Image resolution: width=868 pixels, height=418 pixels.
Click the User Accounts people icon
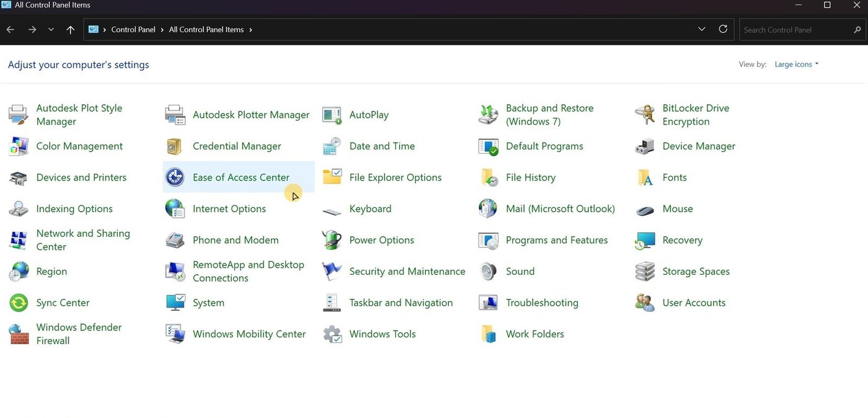coord(645,303)
